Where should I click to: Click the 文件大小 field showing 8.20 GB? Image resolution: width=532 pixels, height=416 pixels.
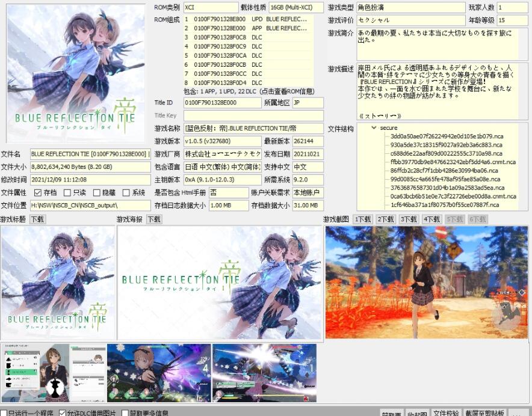90,167
